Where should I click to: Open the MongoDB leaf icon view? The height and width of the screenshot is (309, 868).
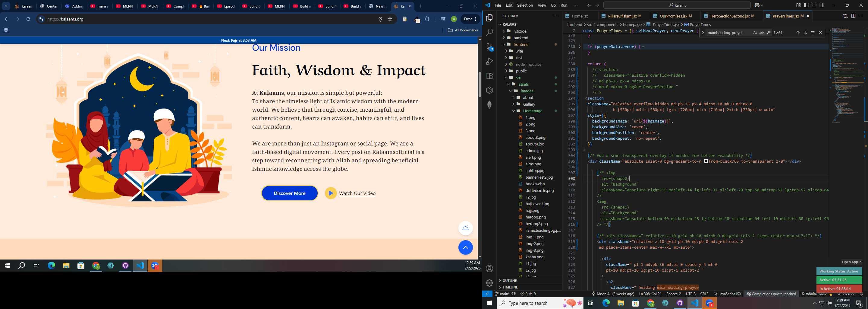489,105
